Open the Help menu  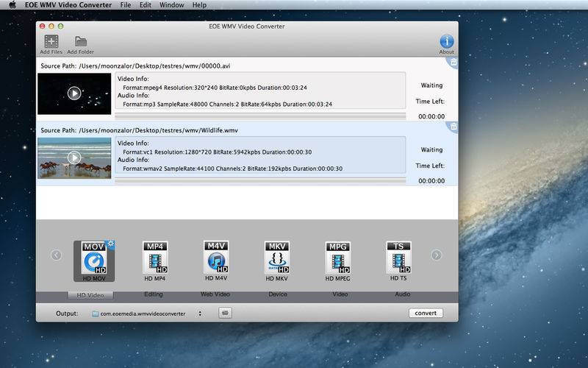coord(199,5)
